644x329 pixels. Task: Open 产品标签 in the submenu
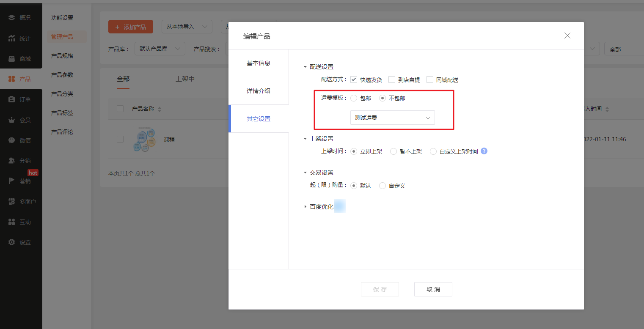62,113
